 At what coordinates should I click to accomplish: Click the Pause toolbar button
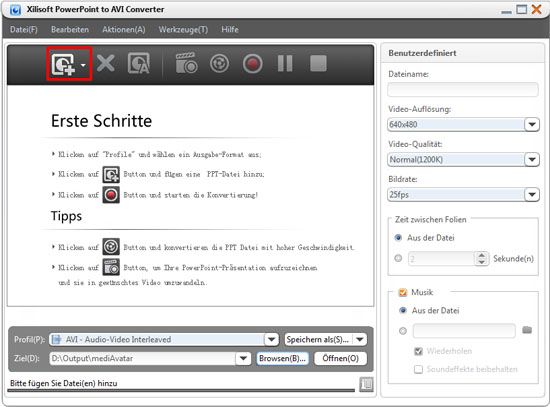click(x=285, y=64)
